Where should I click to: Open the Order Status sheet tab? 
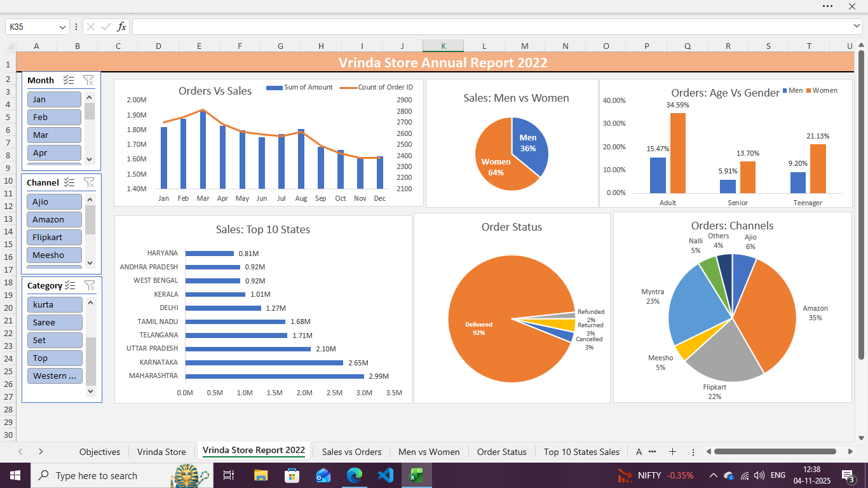(502, 452)
